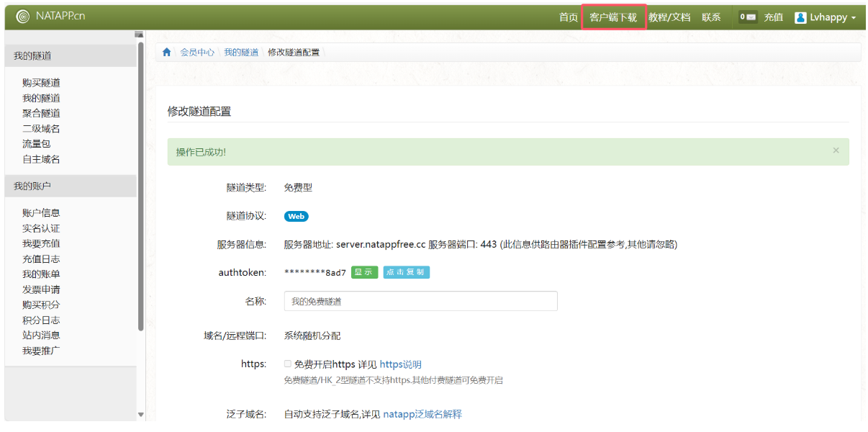The image size is (868, 432).
Task: Click the 名称 input field
Action: tap(421, 301)
